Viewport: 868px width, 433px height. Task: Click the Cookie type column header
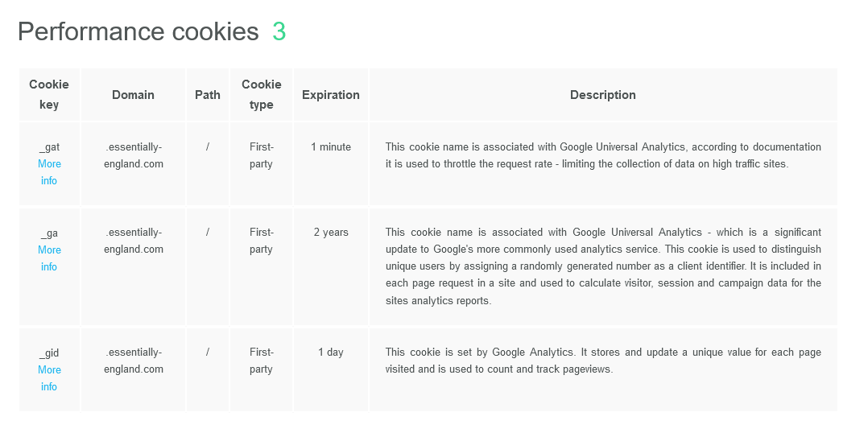coord(262,94)
